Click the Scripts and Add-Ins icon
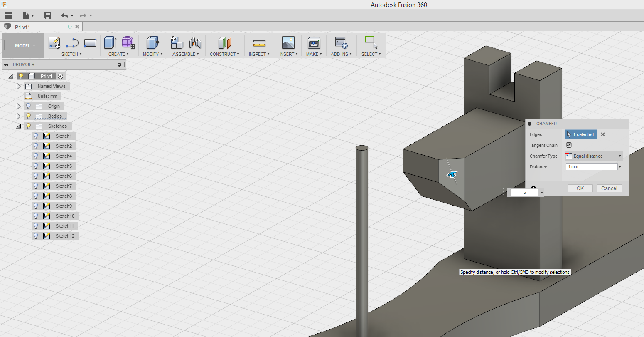 point(341,43)
